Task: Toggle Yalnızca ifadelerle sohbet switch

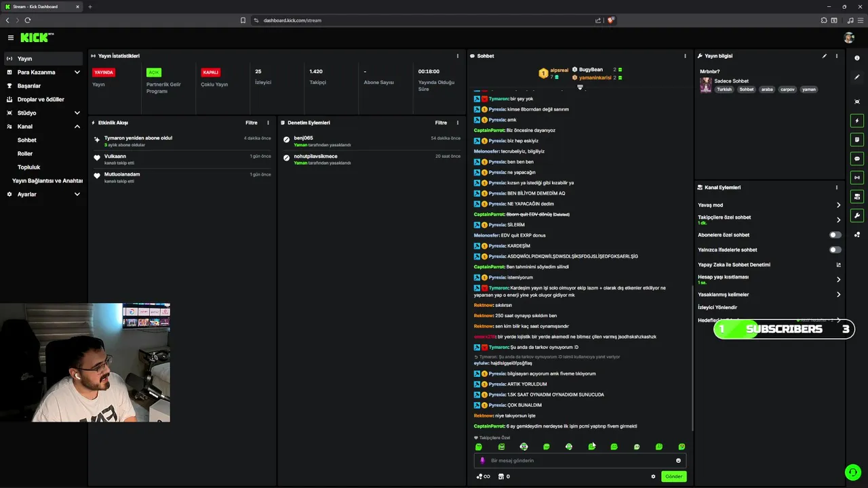Action: pos(835,250)
